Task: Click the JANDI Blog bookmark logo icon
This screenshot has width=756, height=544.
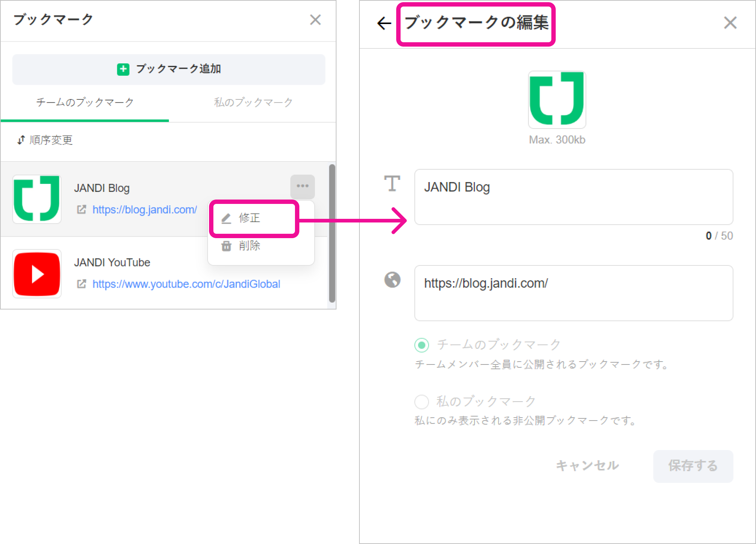Action: (x=37, y=199)
